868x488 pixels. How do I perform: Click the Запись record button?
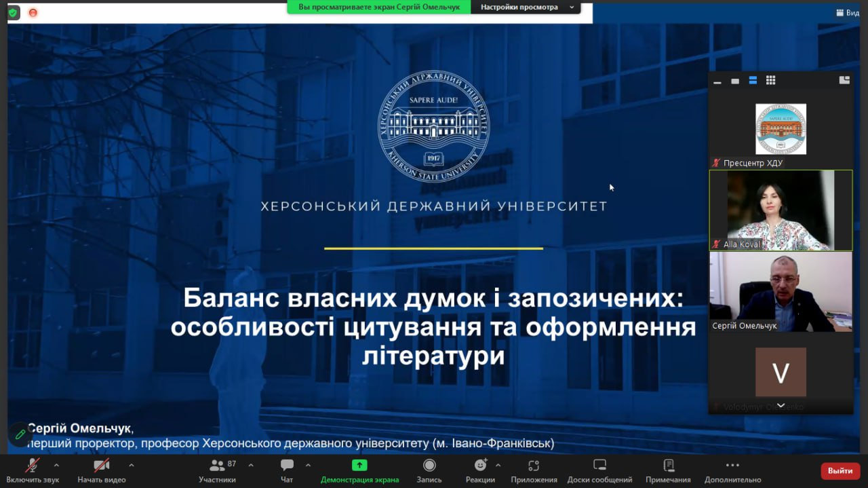pyautogui.click(x=429, y=470)
